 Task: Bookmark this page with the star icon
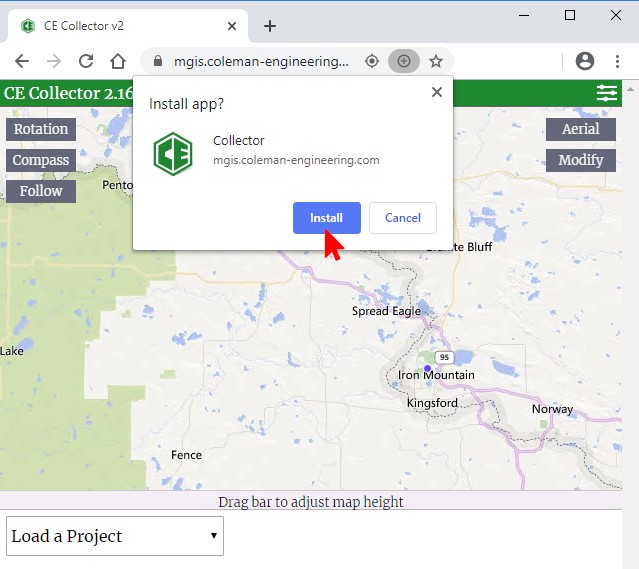pyautogui.click(x=436, y=61)
